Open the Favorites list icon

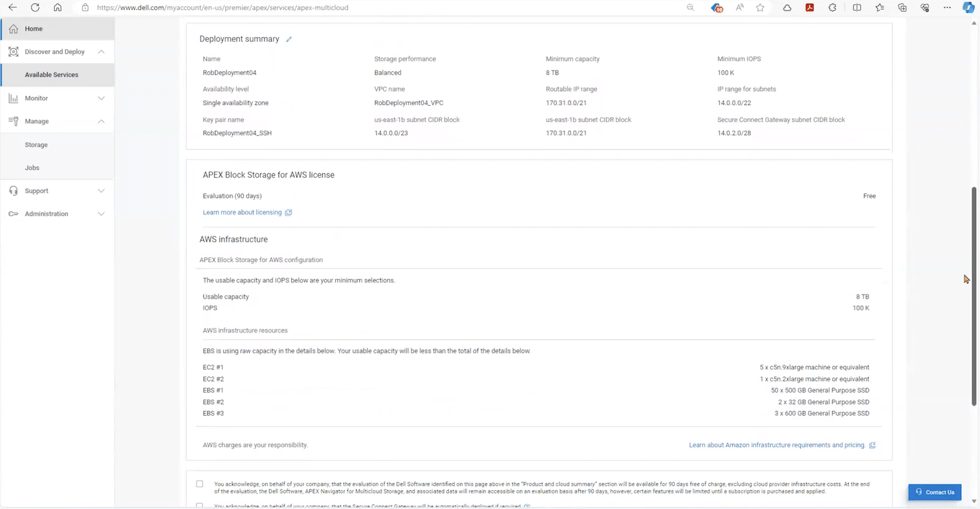click(x=880, y=8)
